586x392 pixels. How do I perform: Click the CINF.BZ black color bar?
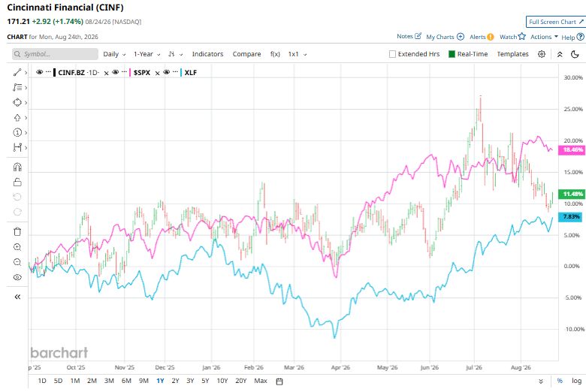coord(55,72)
